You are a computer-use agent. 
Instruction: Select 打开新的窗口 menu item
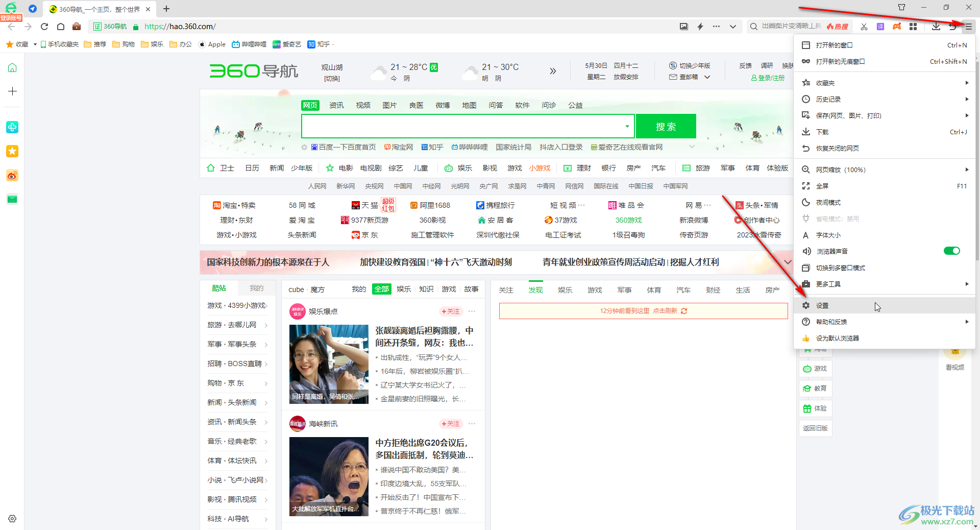[x=885, y=45]
